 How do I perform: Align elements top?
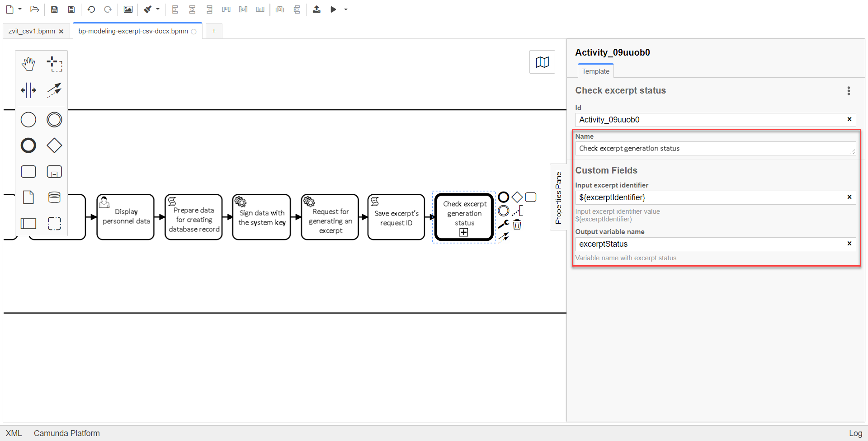226,9
